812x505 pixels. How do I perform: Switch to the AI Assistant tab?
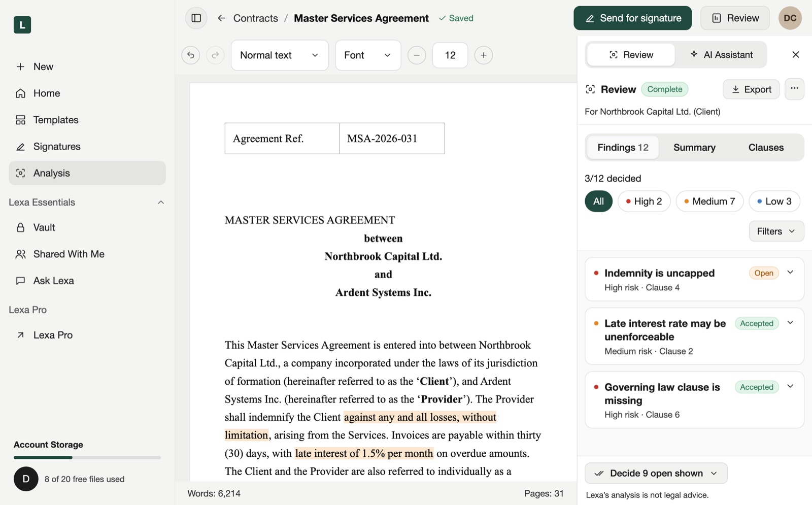click(x=721, y=55)
